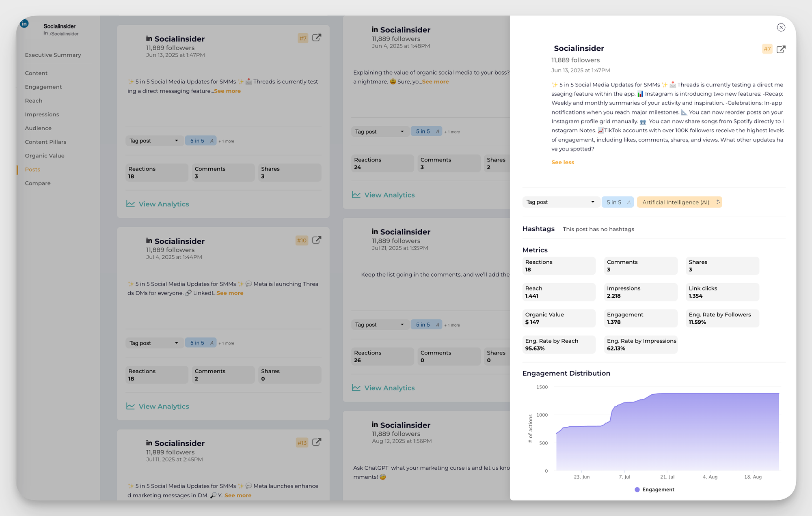Open Tag post dropdown on Jul 21 post card

[380, 325]
